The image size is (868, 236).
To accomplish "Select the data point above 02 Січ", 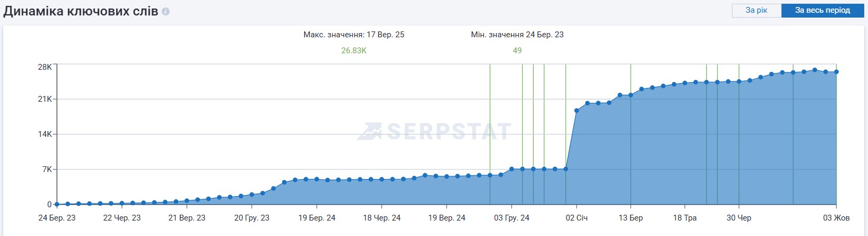I will [x=577, y=111].
